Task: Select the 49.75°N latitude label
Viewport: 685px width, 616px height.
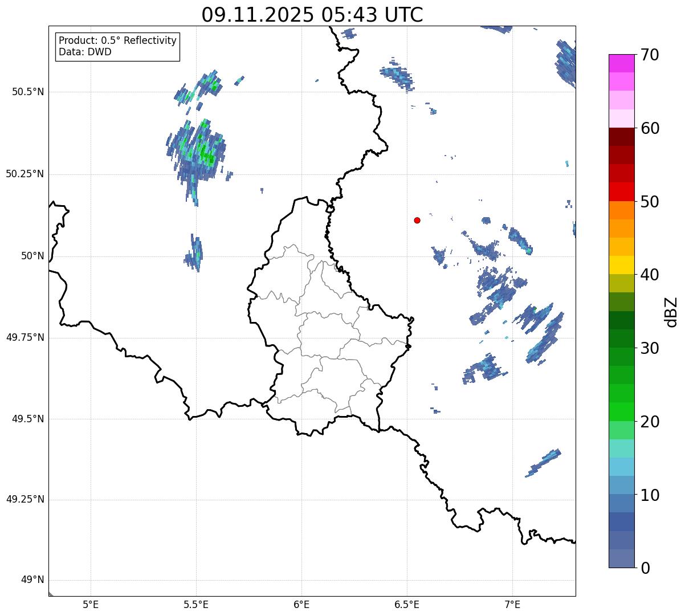Action: (x=25, y=337)
